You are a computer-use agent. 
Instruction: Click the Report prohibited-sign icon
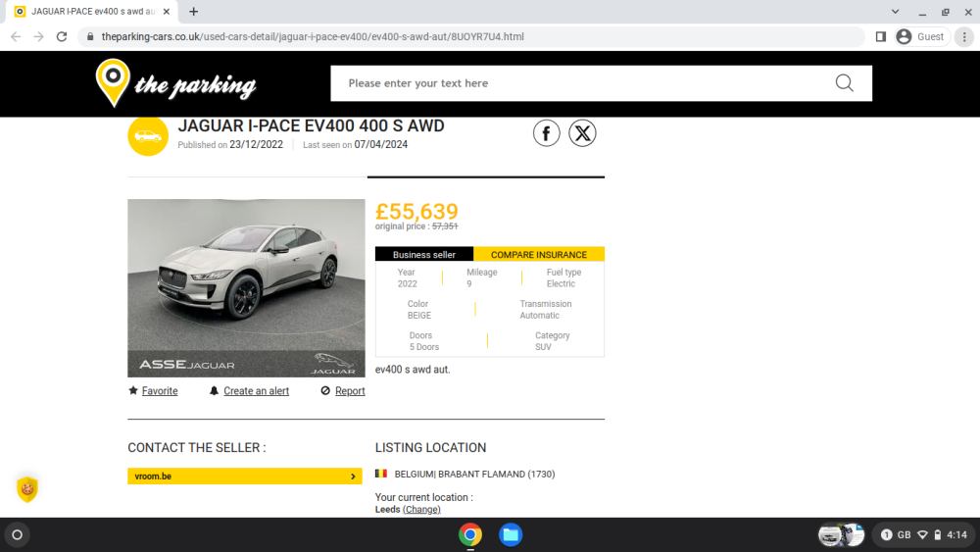(x=325, y=390)
